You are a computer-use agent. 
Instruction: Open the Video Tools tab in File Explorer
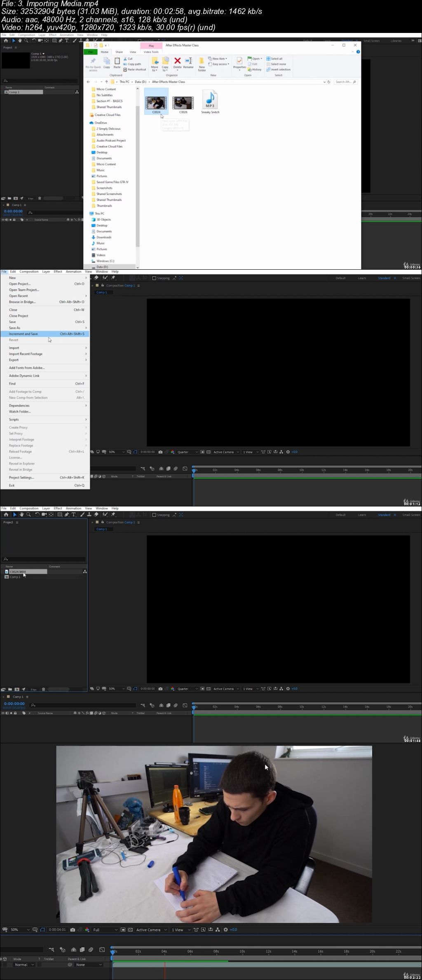coord(151,52)
